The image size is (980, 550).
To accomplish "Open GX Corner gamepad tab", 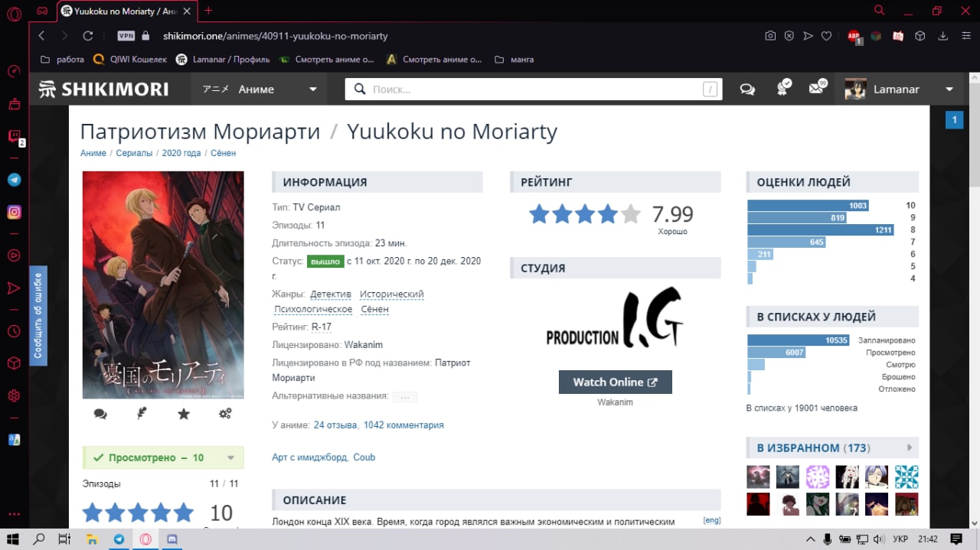I will 44,11.
